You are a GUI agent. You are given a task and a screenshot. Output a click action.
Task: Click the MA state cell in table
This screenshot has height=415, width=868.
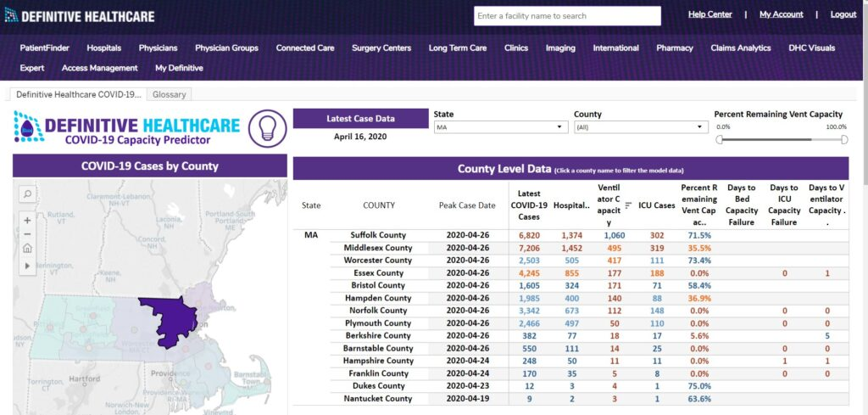[311, 235]
